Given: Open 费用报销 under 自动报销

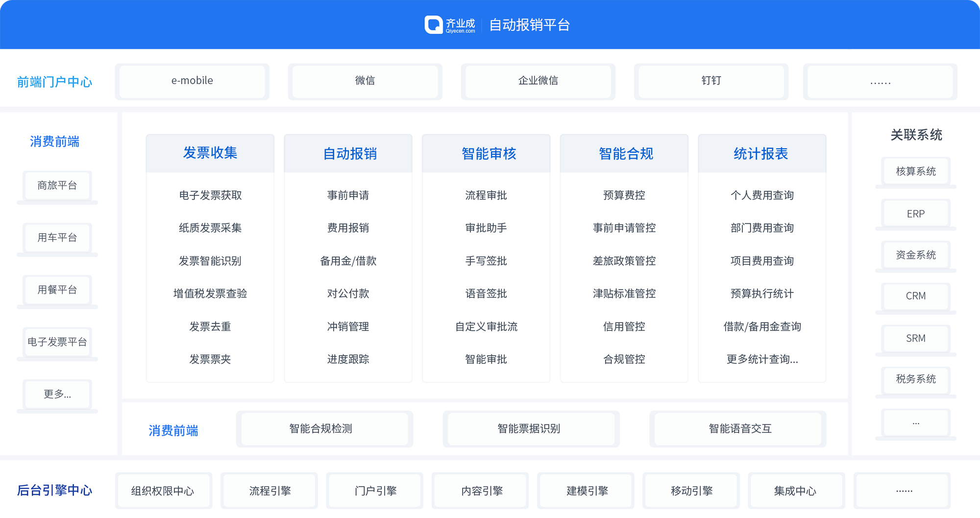Looking at the screenshot, I should coord(348,228).
